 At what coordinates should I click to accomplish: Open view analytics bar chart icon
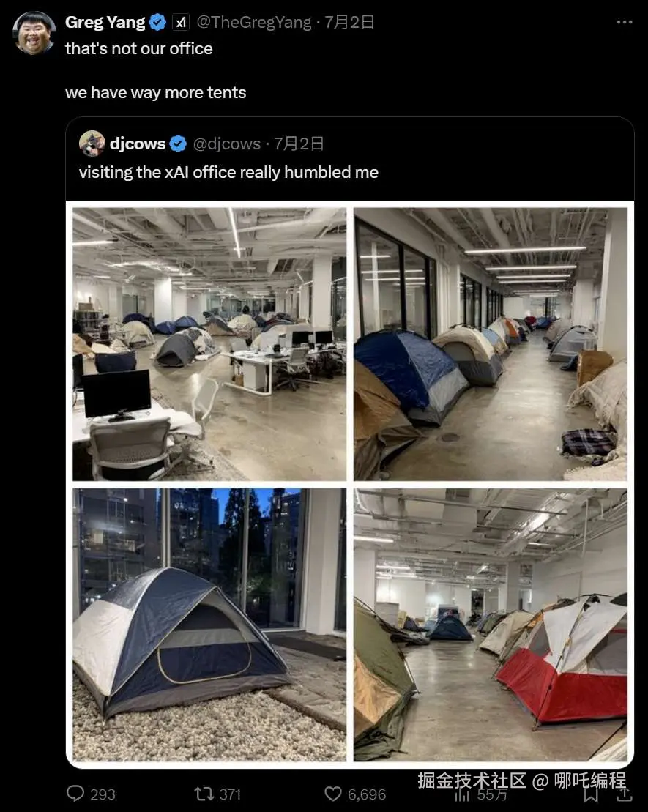coord(461,795)
